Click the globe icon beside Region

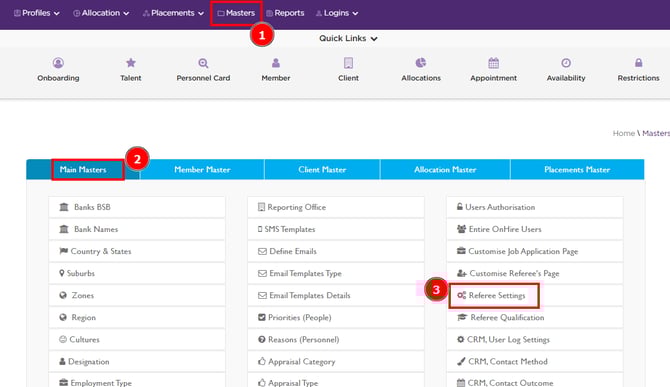63,317
